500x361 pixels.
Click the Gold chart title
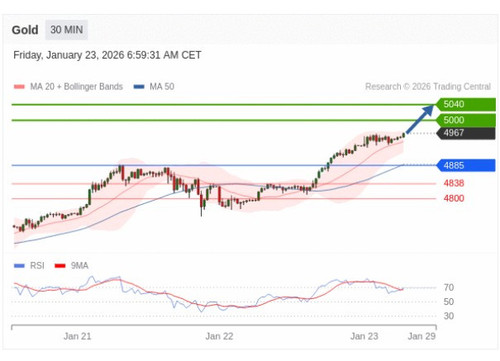(x=25, y=30)
